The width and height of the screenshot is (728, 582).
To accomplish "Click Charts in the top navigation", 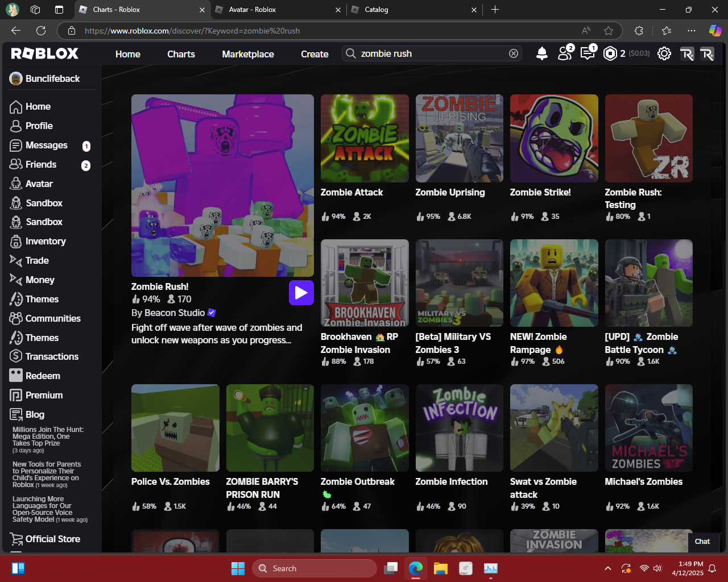I will [x=181, y=54].
